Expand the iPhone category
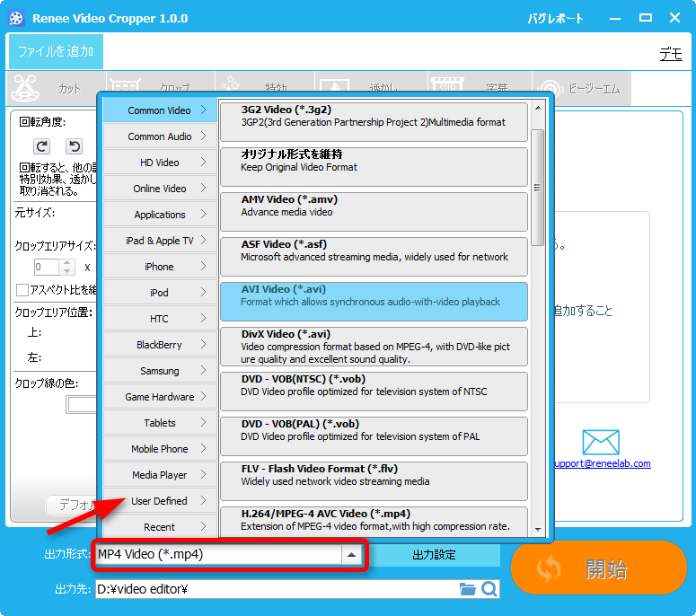The height and width of the screenshot is (616, 696). [160, 267]
